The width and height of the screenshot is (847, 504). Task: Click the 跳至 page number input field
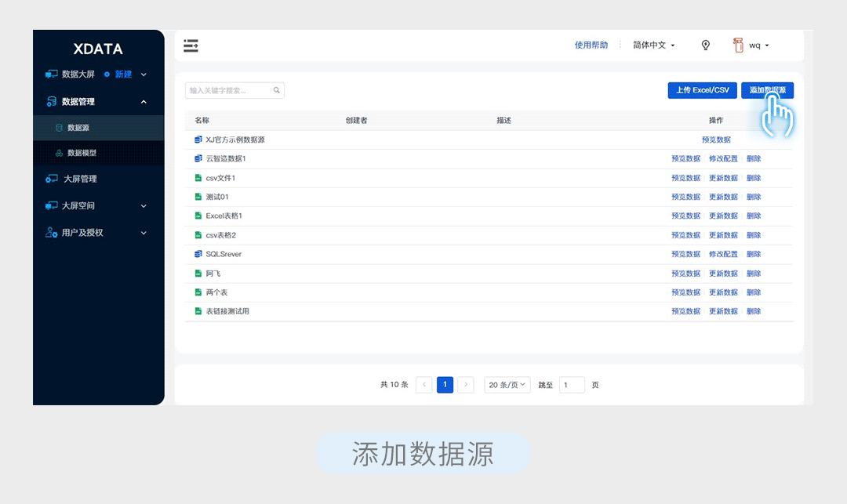572,385
